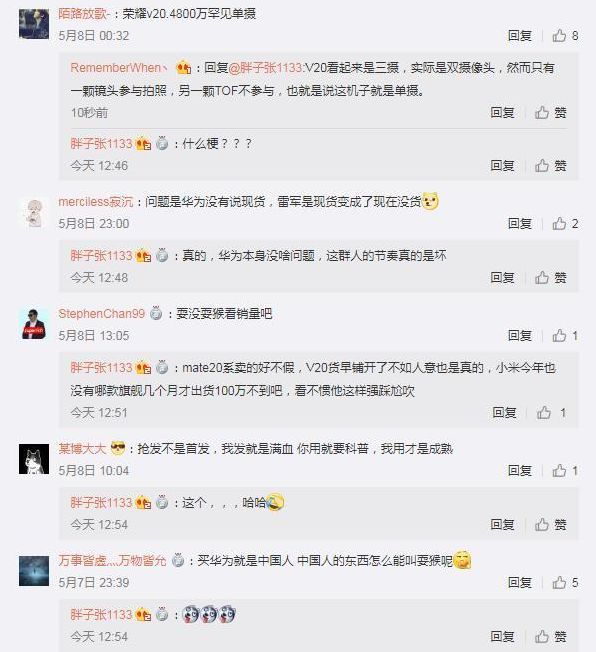
Task: Reply to 陌路放歌's 荣耀v20 comment
Action: click(x=520, y=36)
